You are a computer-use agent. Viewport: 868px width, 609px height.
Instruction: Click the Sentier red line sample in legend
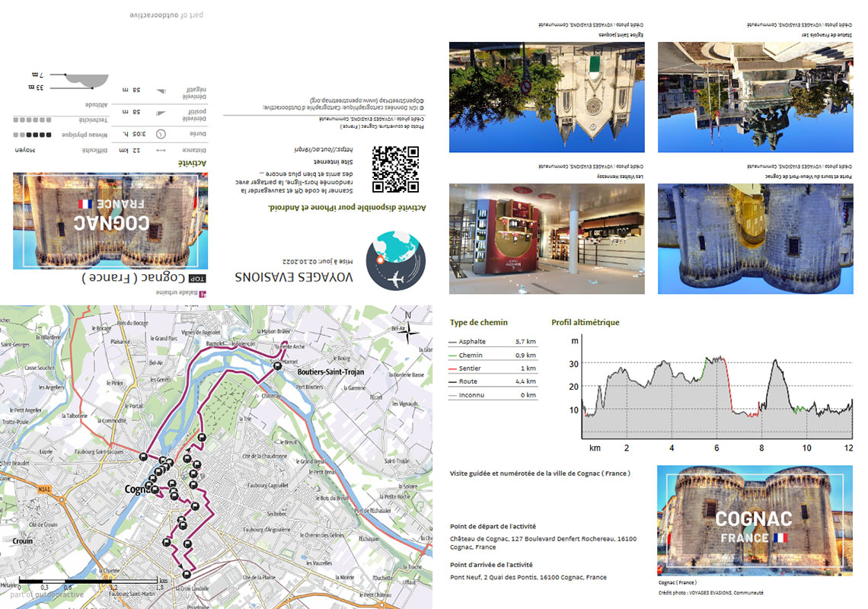[452, 368]
